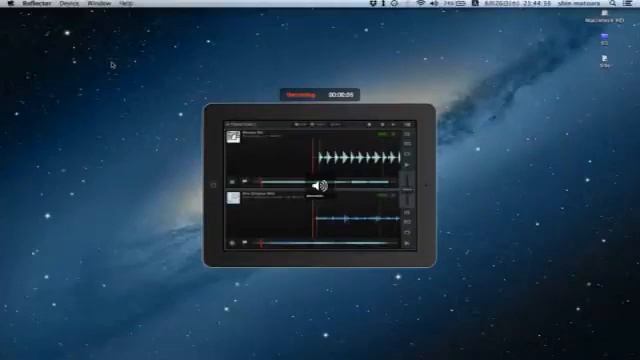Viewport: 640px width, 360px height.
Task: Open the top deck FX panel icon
Action: point(407,134)
